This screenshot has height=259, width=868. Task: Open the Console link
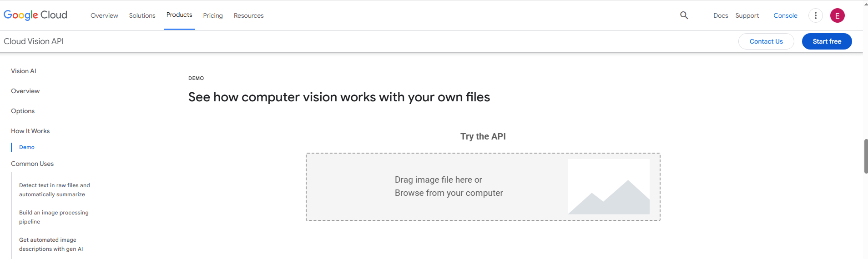point(785,15)
